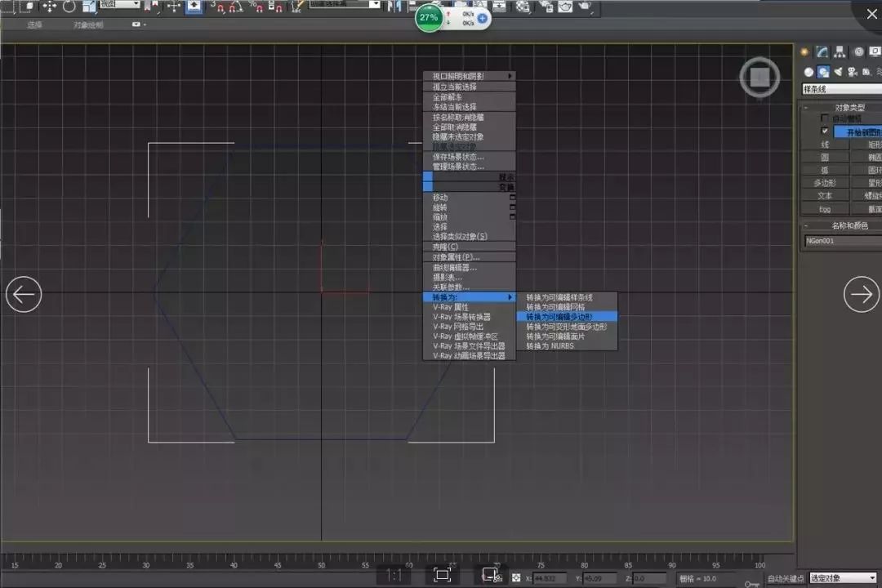882x588 pixels.
Task: Select the Scale tool in toolbar
Action: coord(89,7)
